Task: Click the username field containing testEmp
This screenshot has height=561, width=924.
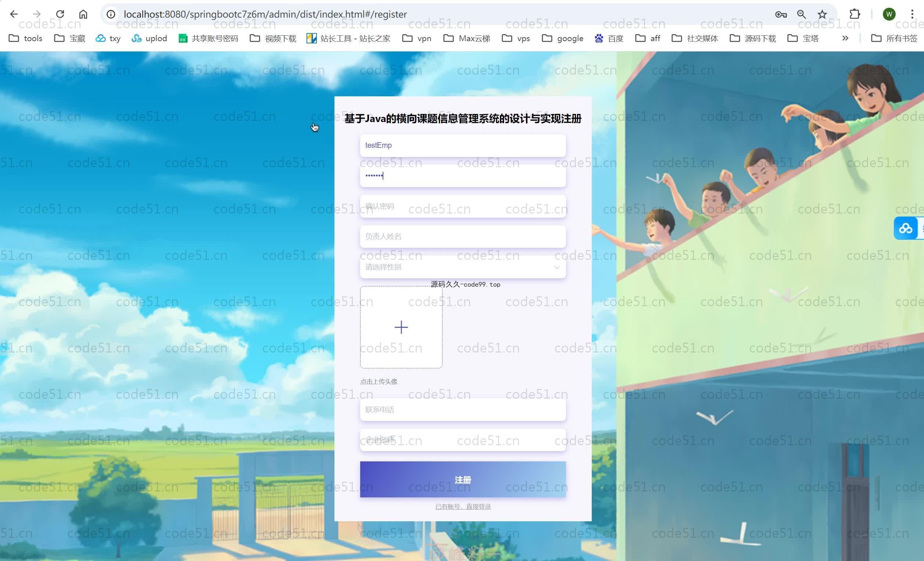Action: coord(463,146)
